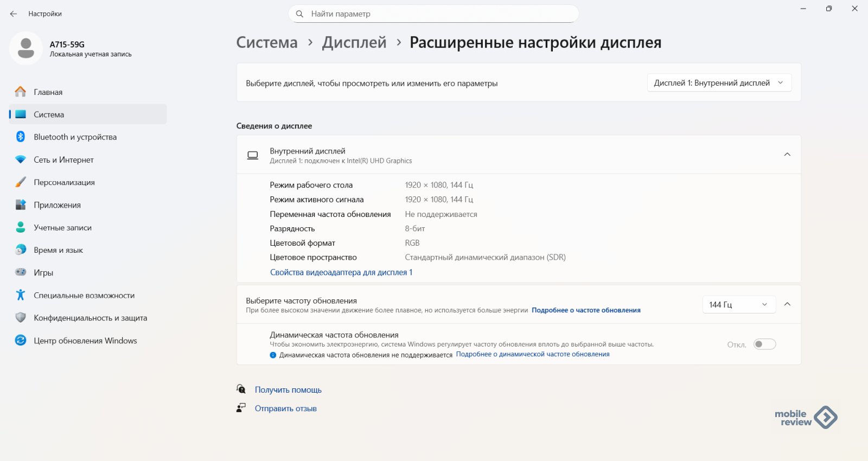
Task: Click the Bluetooth icon in the sidebar
Action: pos(21,137)
